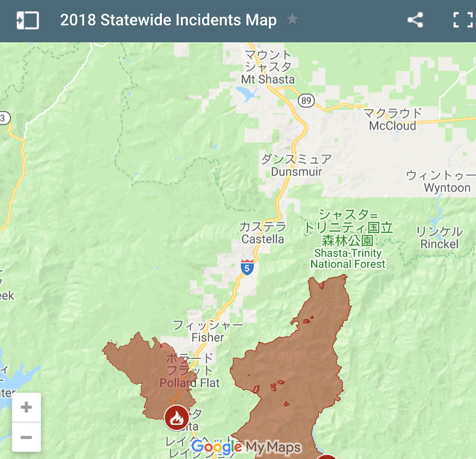Zoom out with the minus button
This screenshot has height=459, width=476.
26,437
